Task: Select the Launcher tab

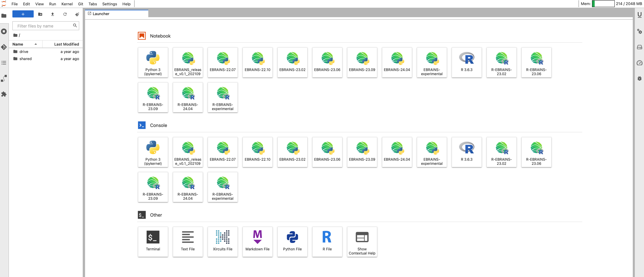Action: pyautogui.click(x=117, y=14)
